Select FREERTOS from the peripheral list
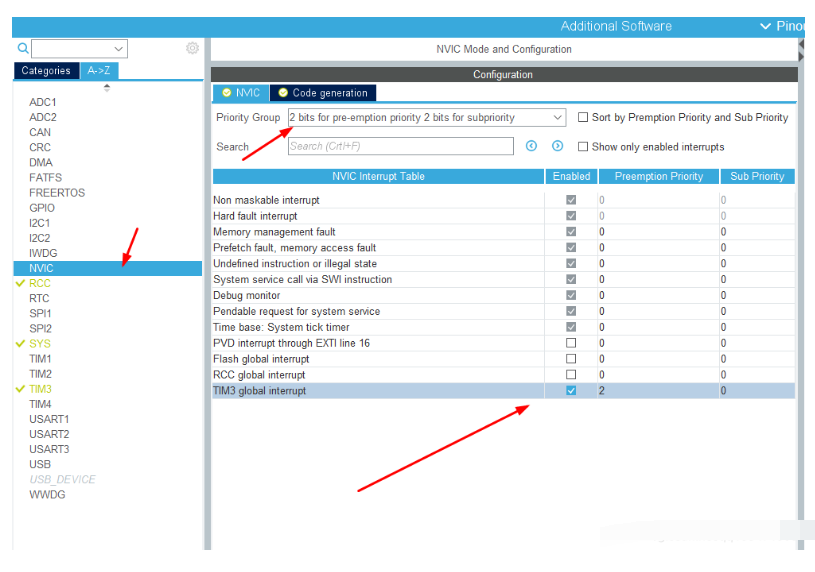 57,193
